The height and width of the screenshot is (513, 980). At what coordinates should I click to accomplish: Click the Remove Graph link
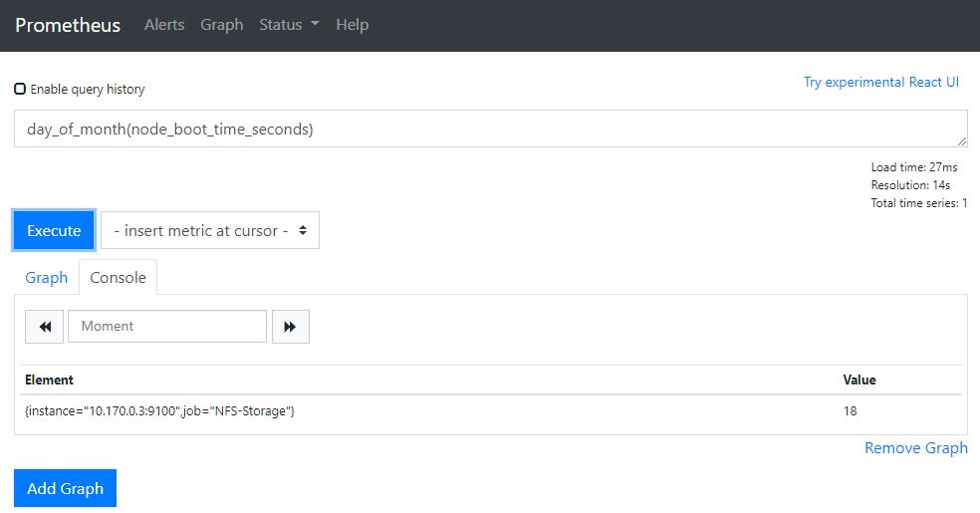click(915, 448)
